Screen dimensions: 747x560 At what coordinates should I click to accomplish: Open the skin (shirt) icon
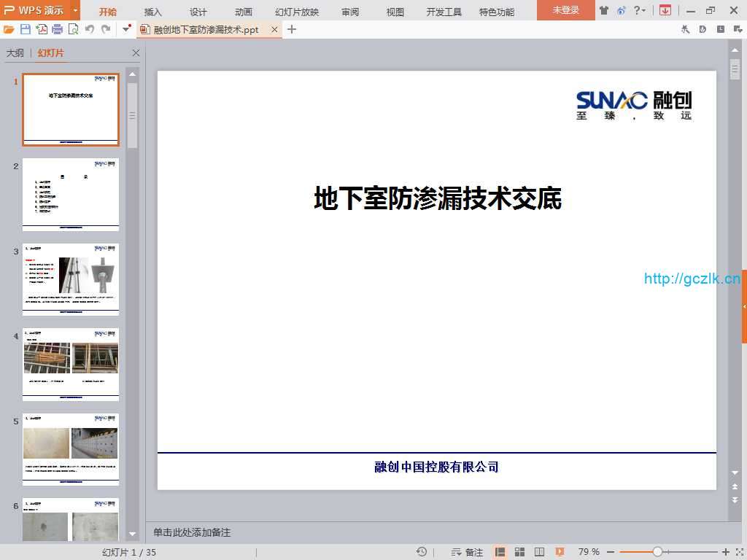(603, 10)
